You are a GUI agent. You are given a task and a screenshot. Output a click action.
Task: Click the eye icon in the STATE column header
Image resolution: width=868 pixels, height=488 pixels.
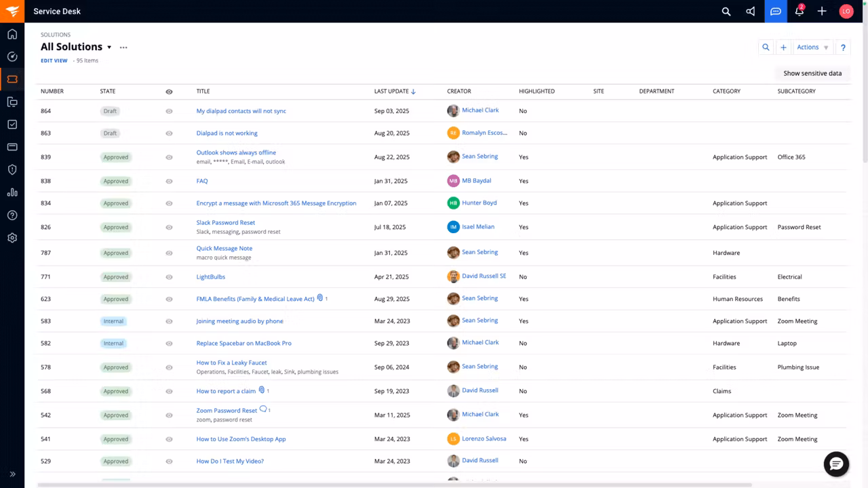[169, 91]
